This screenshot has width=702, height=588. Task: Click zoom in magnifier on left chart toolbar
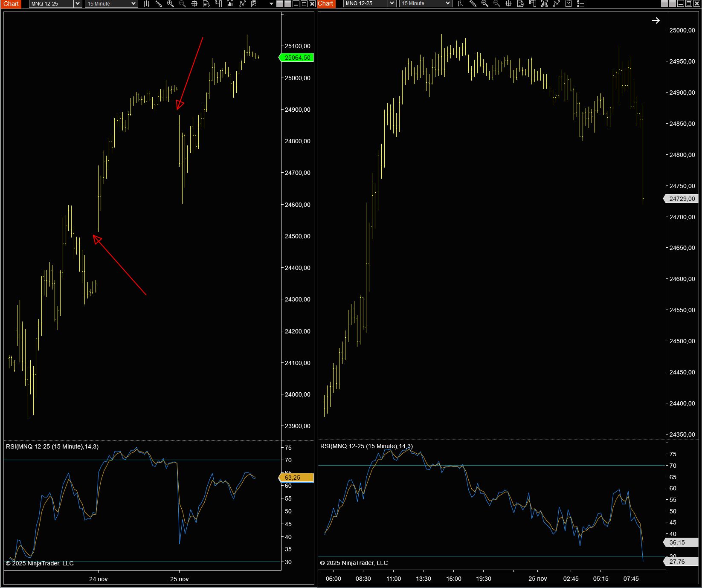point(171,4)
